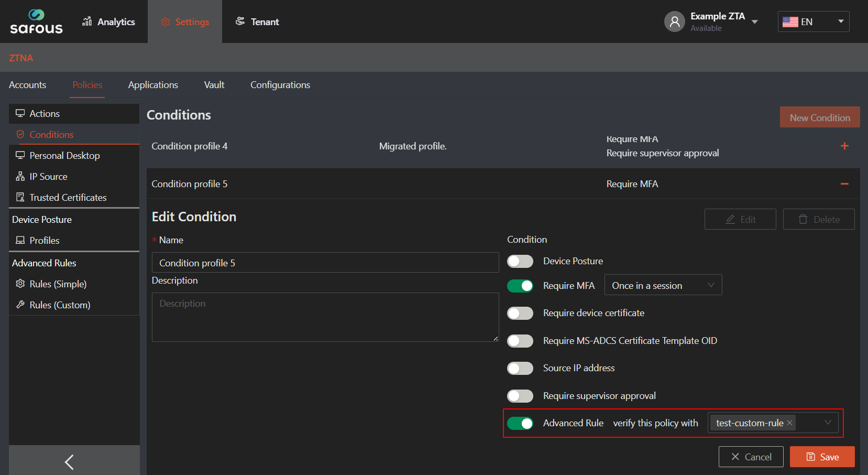Go to the Vault tab
The width and height of the screenshot is (868, 475).
click(214, 85)
